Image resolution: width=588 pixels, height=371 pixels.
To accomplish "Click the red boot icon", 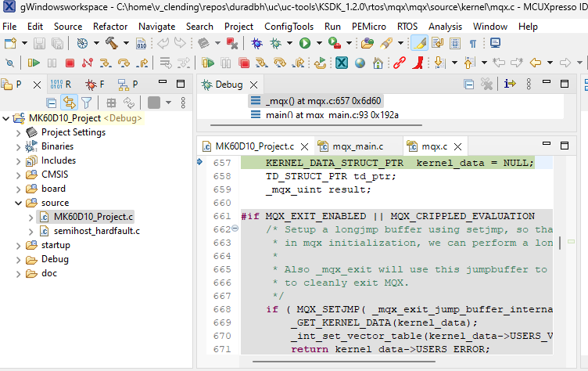I will click(x=418, y=63).
